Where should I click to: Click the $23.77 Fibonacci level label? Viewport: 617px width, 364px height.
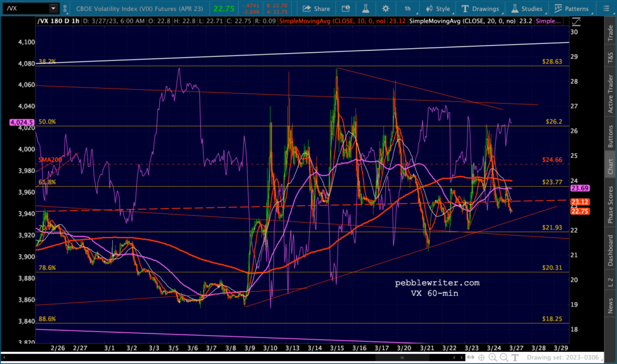pyautogui.click(x=552, y=182)
